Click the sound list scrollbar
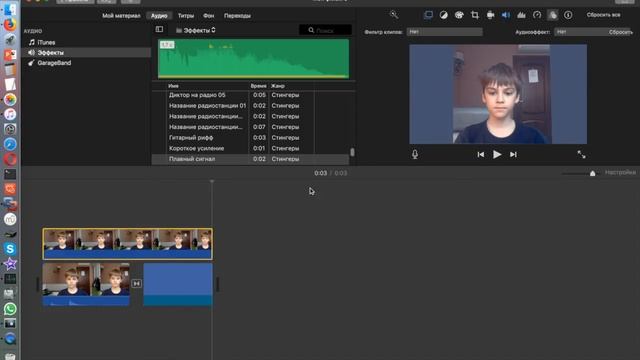This screenshot has height=360, width=640. 352,152
